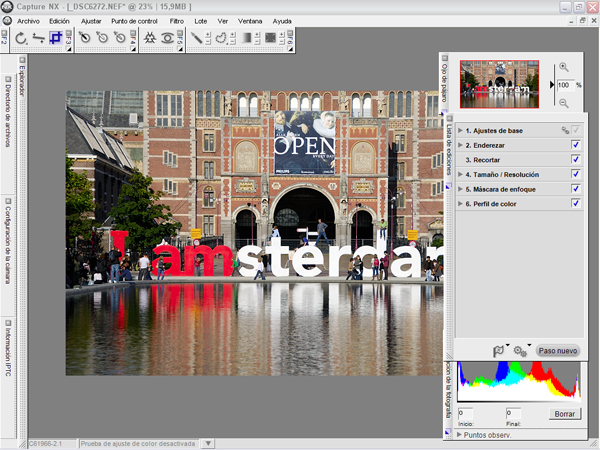
Task: Click the brush minus mode button
Action: [208, 41]
